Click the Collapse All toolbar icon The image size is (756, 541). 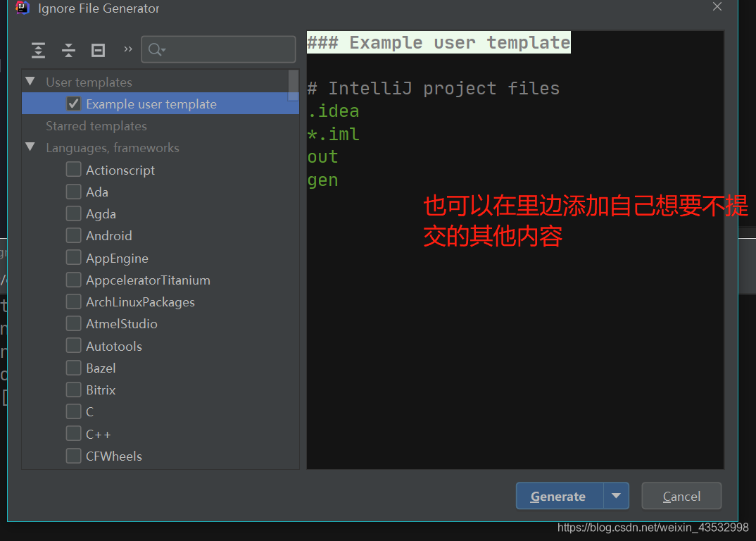coord(68,50)
